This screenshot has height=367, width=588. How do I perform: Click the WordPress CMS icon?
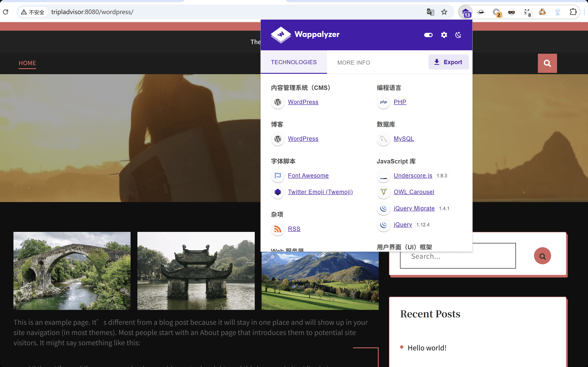pyautogui.click(x=278, y=102)
